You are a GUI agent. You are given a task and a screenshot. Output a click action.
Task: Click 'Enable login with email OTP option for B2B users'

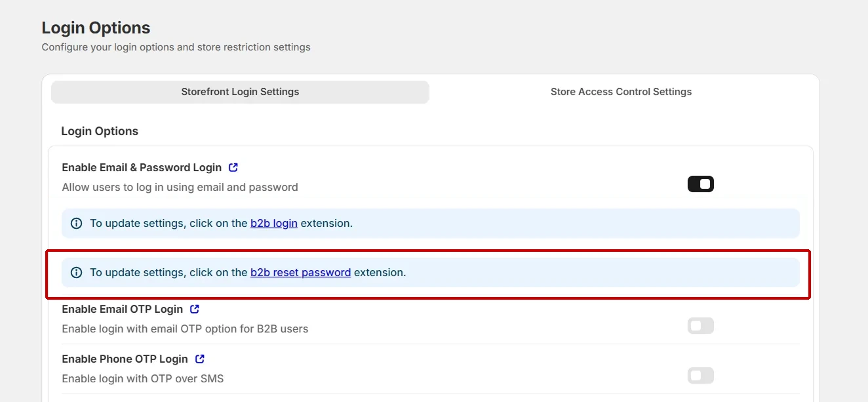click(x=185, y=329)
